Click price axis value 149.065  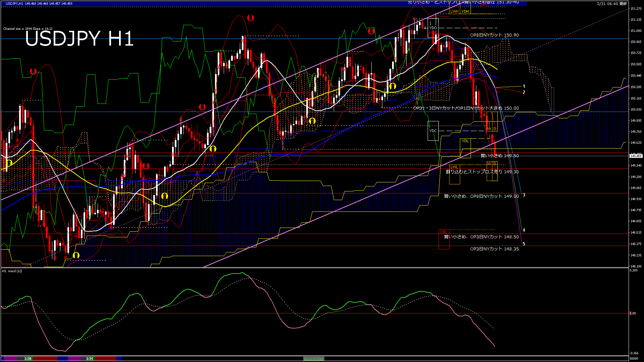(636, 188)
